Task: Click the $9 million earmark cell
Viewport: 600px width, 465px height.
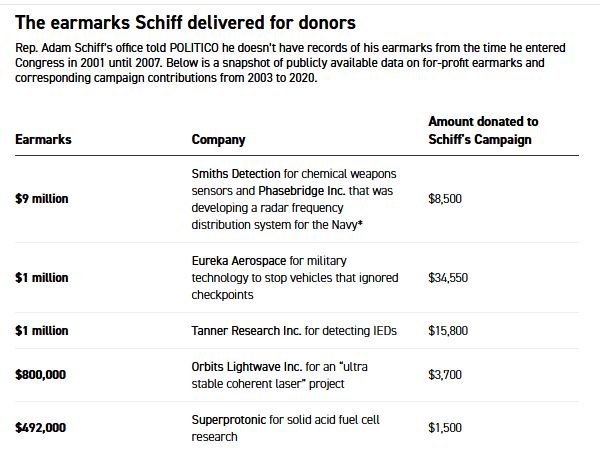Action: coord(42,199)
